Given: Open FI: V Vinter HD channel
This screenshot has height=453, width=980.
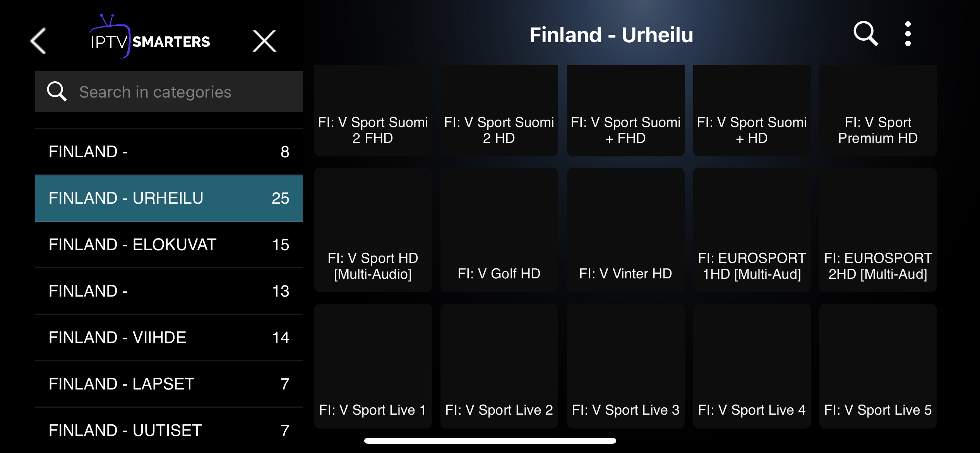Looking at the screenshot, I should (625, 230).
